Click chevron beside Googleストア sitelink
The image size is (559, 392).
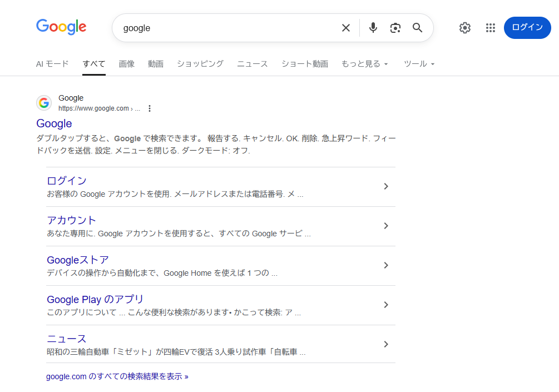pyautogui.click(x=386, y=265)
